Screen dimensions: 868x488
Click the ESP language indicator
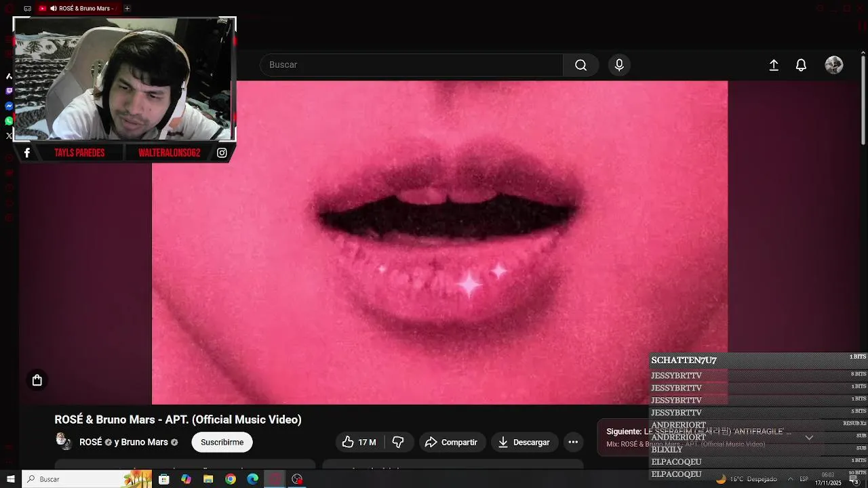coord(804,479)
